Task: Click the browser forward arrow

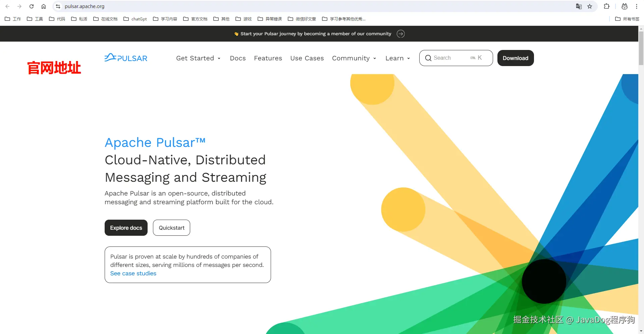Action: [19, 6]
